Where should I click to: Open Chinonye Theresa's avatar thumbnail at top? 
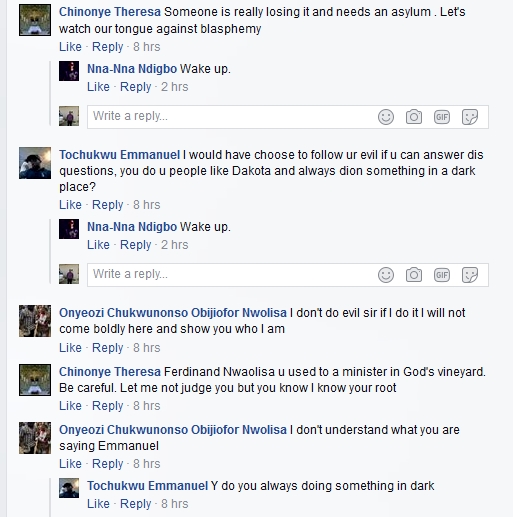pos(35,20)
